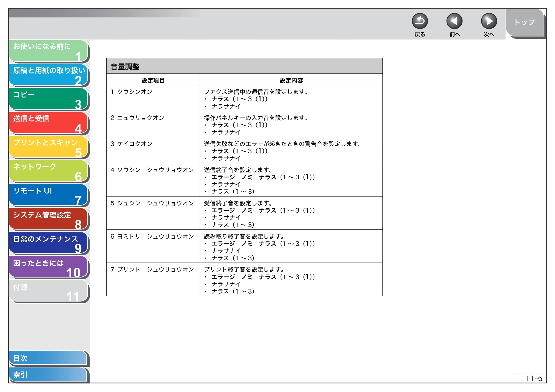Click text 読み取り終了音を設定します。
Viewport: 555px width, 392px height.
pos(244,236)
